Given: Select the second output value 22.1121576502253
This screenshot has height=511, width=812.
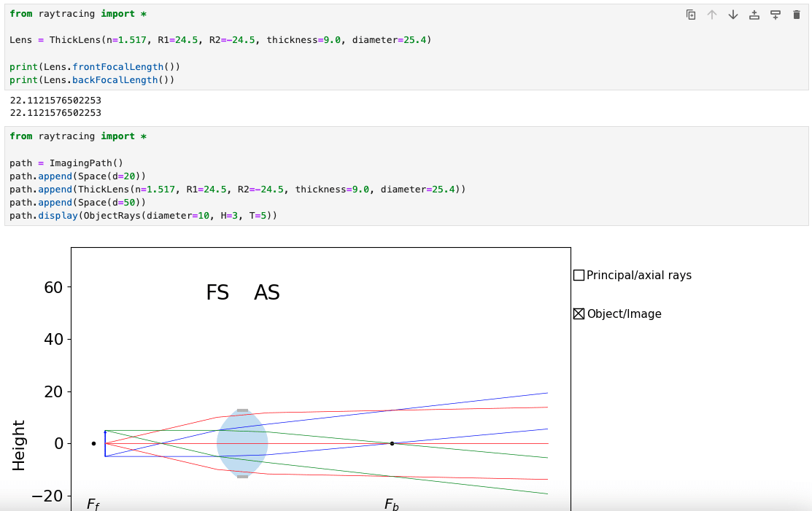Looking at the screenshot, I should pyautogui.click(x=55, y=113).
